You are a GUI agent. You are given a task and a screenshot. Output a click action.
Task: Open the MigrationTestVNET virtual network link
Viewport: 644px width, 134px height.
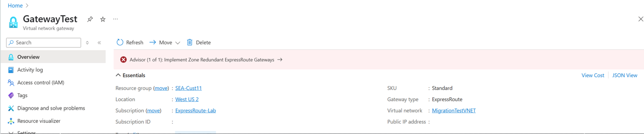454,111
